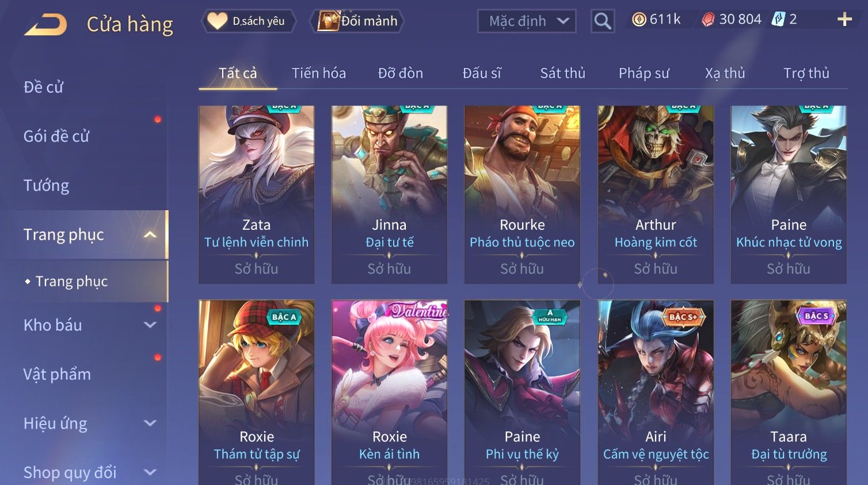
Task: Select Zata Tư lệnh viễn chinh skin
Action: pyautogui.click(x=256, y=194)
